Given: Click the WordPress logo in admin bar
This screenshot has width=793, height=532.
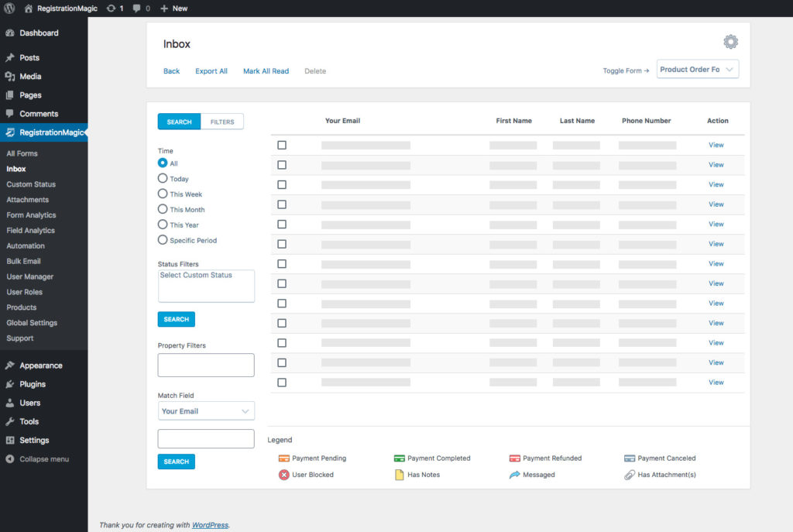Looking at the screenshot, I should pyautogui.click(x=9, y=9).
